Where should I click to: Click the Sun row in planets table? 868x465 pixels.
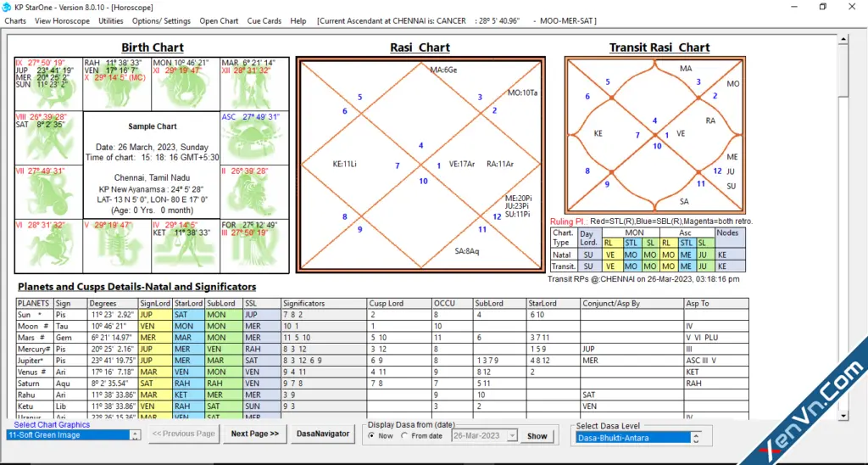[382, 315]
